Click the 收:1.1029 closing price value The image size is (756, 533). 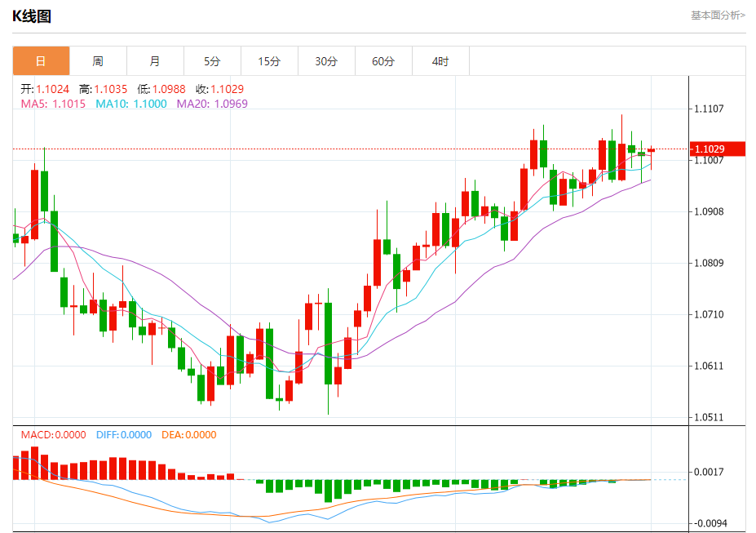[x=220, y=89]
